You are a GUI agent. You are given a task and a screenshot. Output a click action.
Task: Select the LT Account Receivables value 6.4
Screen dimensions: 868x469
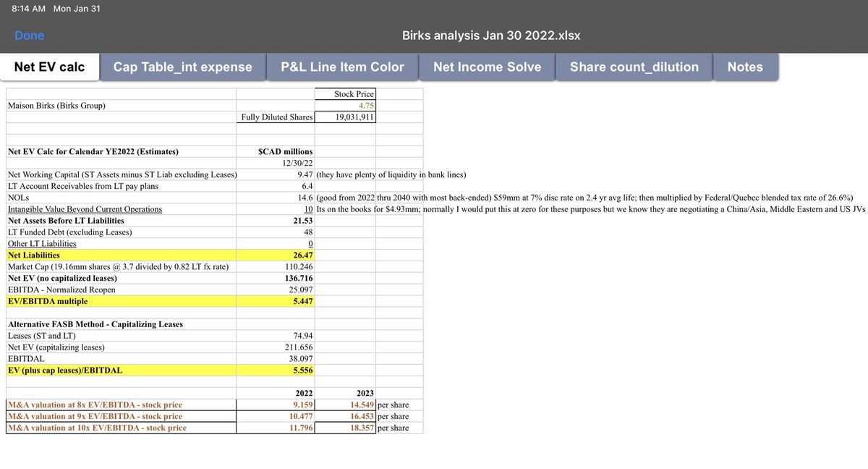coord(276,186)
